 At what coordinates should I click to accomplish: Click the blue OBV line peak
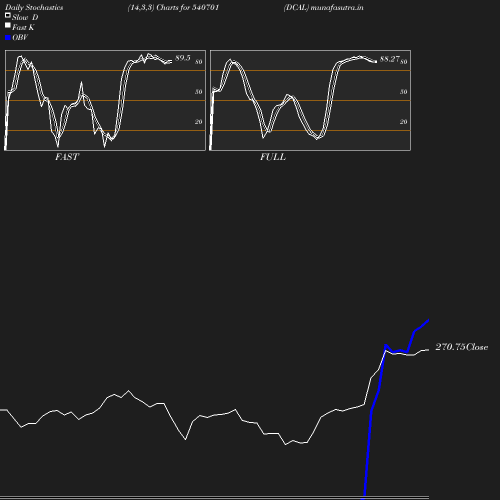coord(428,320)
